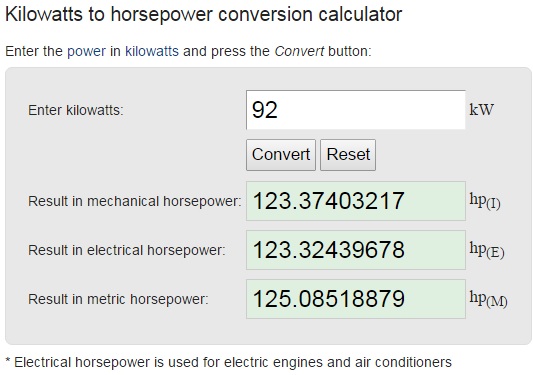
Task: Click the Reset button
Action: tap(348, 155)
